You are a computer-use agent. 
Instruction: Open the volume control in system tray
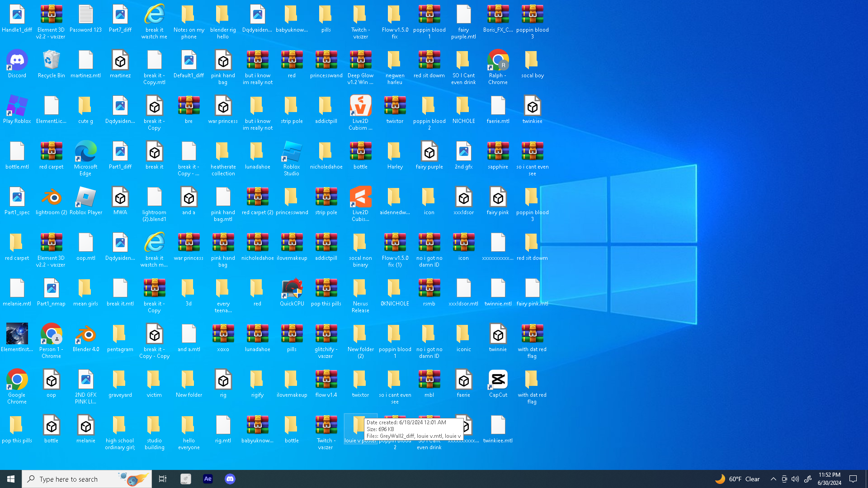(795, 479)
